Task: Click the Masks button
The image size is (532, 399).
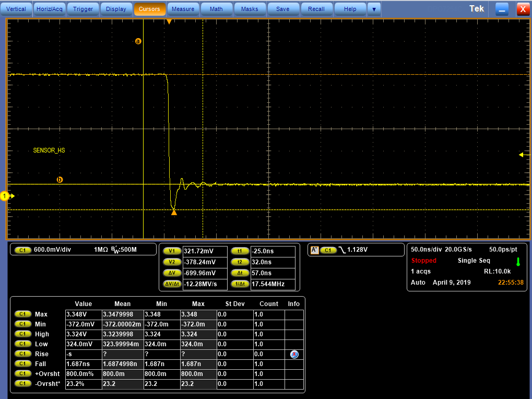Action: pos(250,9)
